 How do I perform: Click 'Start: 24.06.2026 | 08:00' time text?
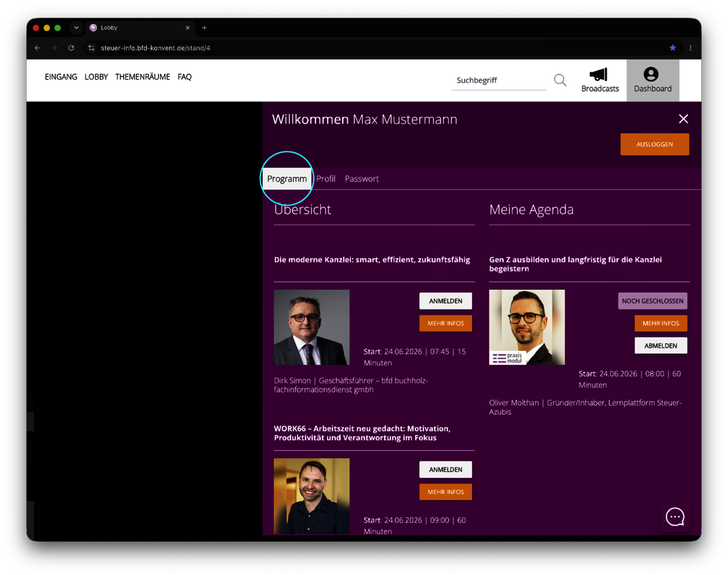click(630, 379)
